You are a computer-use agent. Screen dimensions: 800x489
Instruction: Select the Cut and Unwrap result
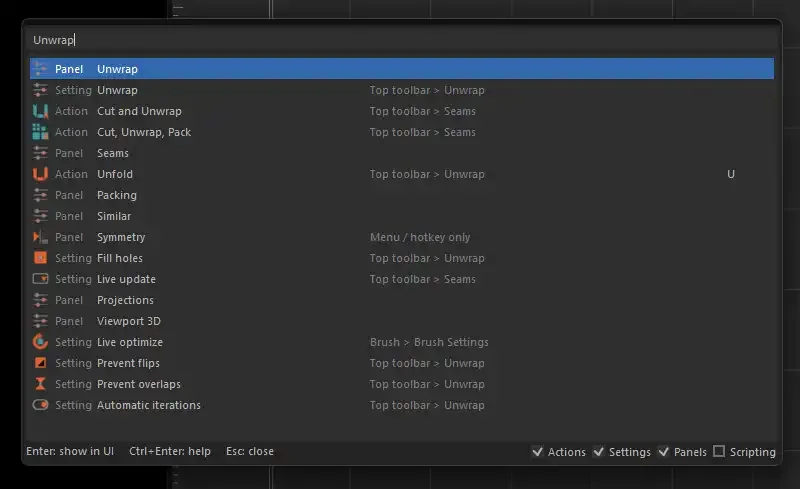[402, 111]
